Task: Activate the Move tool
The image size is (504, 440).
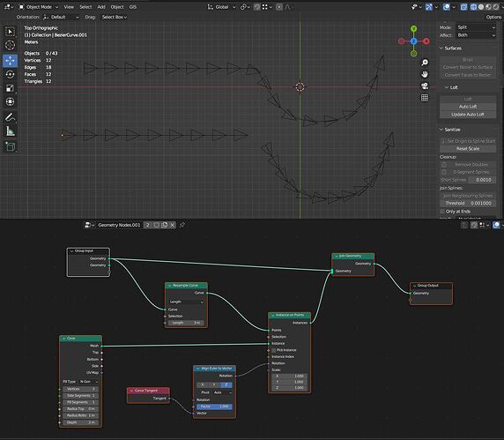Action: 10,61
